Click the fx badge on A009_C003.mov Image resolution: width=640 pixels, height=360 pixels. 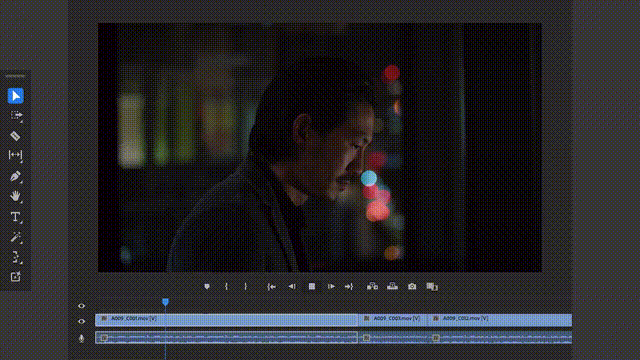click(367, 318)
